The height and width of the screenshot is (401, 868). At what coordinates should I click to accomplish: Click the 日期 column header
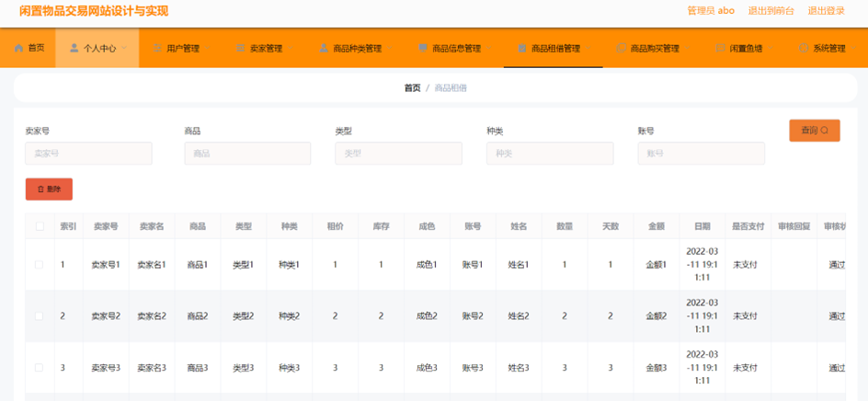[x=702, y=226]
